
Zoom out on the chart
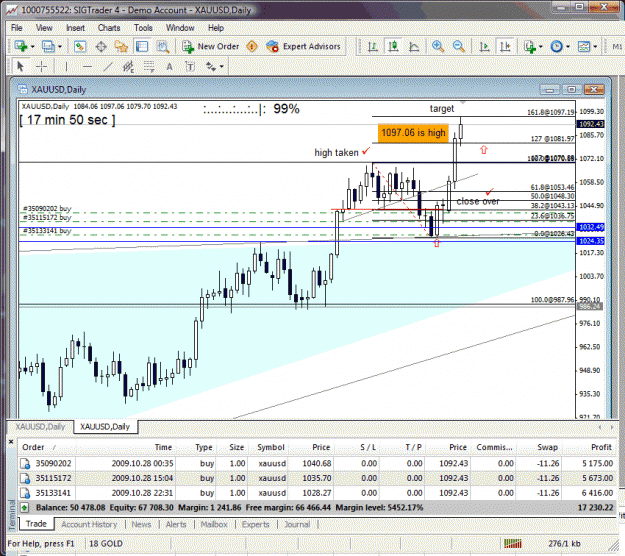pos(459,47)
